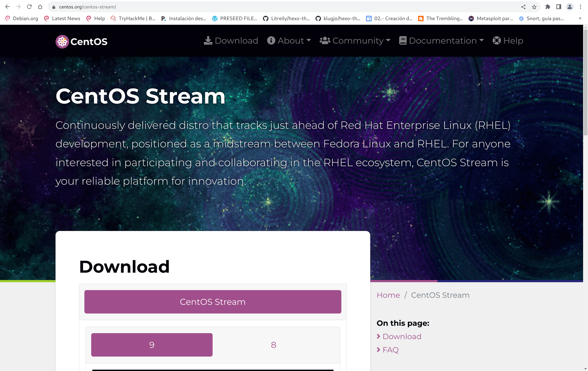Open Download in the navigation bar

[x=231, y=41]
